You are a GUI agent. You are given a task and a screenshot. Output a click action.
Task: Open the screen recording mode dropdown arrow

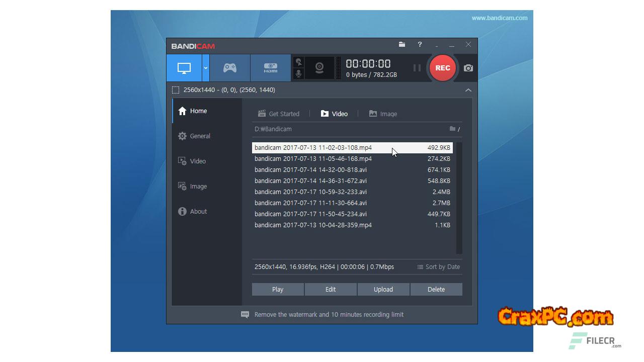coord(206,68)
